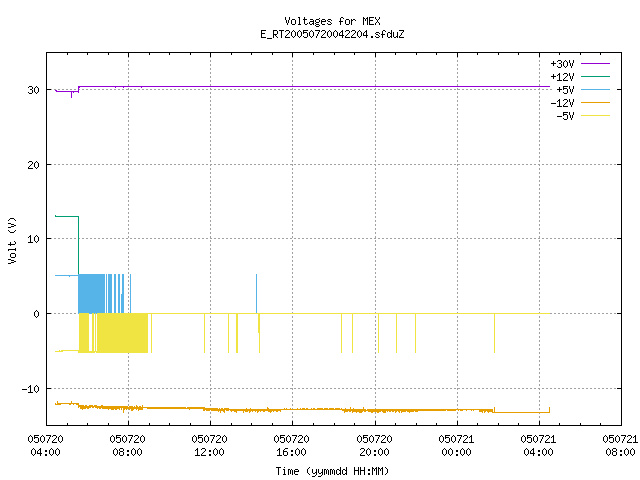The width and height of the screenshot is (640, 480).
Task: Click the +30V legend label
Action: [x=562, y=64]
